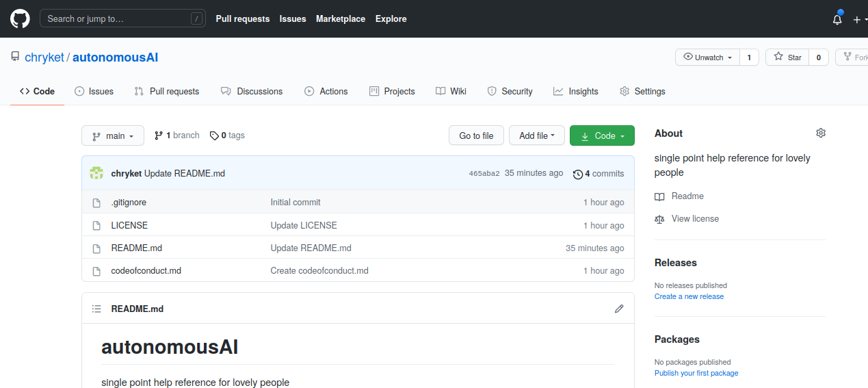Screen dimensions: 868x388
Task: View the 1 branch link
Action: point(177,135)
